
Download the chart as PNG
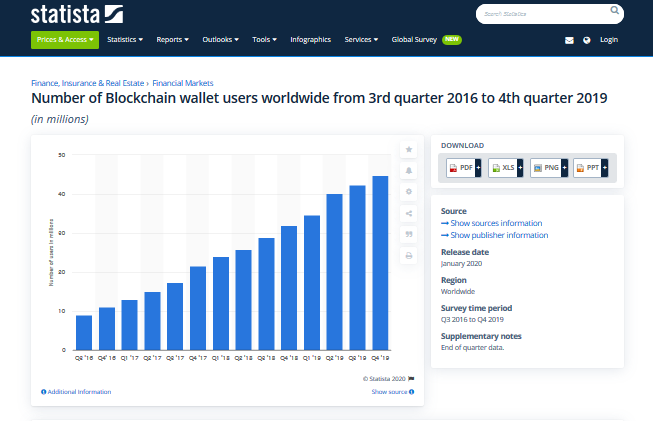pyautogui.click(x=548, y=167)
